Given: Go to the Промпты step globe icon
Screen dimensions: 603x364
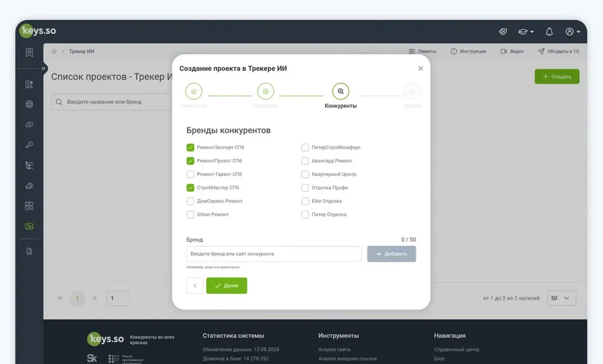Looking at the screenshot, I should 266,91.
